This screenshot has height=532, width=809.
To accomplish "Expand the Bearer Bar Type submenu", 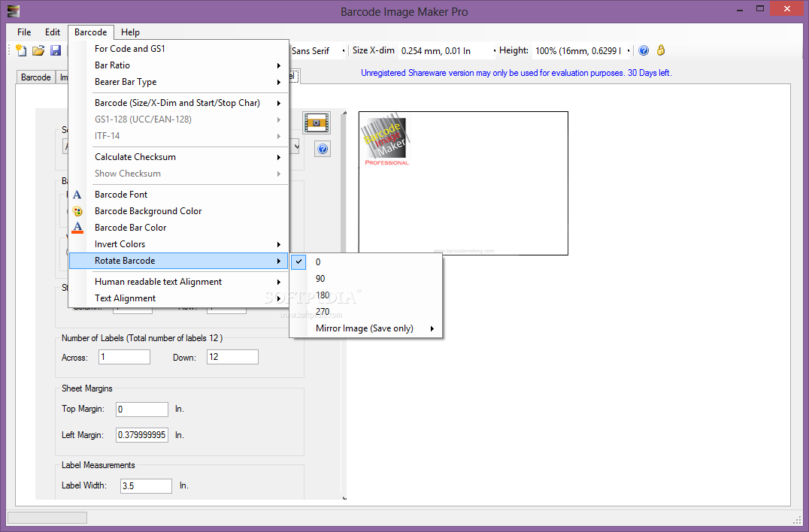I will click(178, 81).
